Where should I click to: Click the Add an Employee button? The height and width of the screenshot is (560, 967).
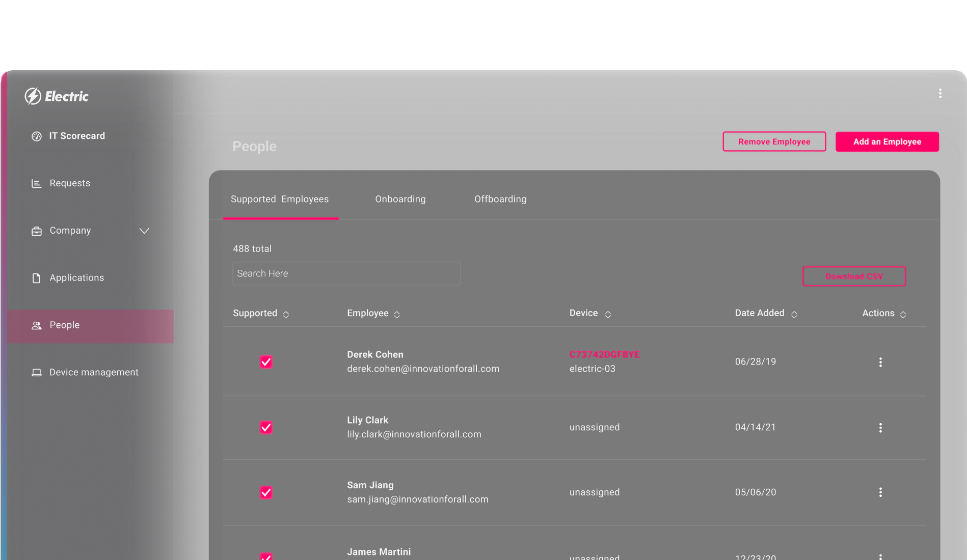point(887,142)
